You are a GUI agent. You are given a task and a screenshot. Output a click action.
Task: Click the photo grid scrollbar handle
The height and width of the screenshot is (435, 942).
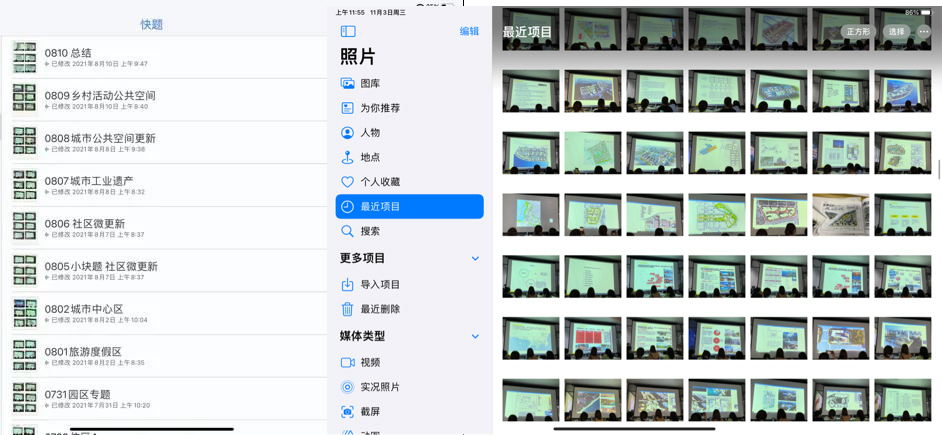pyautogui.click(x=939, y=169)
